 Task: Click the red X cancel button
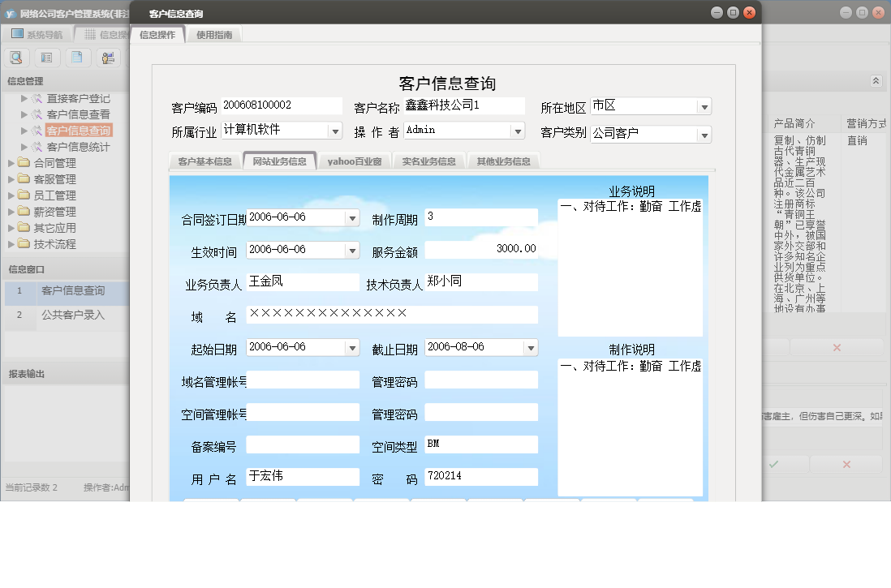click(x=846, y=464)
